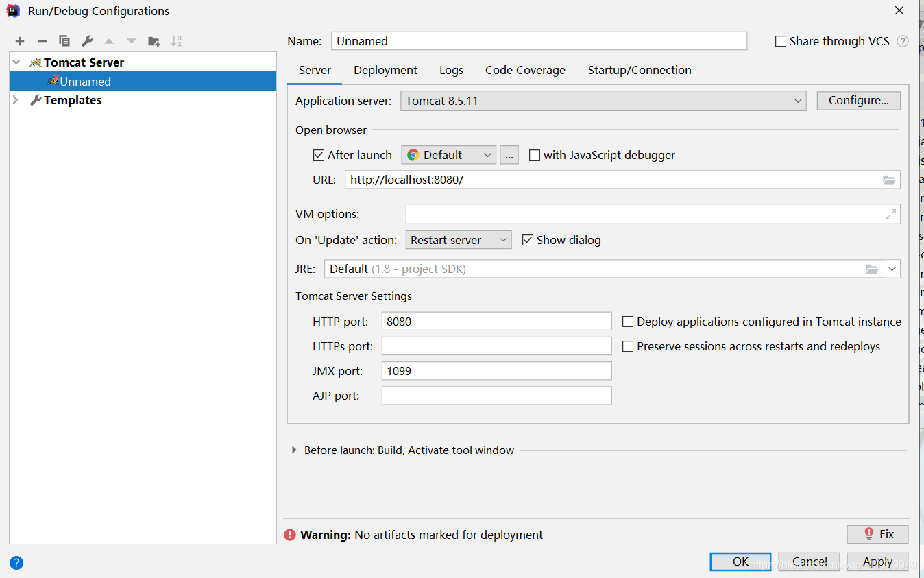This screenshot has width=924, height=578.
Task: Browse URL with the folder icon
Action: 889,180
